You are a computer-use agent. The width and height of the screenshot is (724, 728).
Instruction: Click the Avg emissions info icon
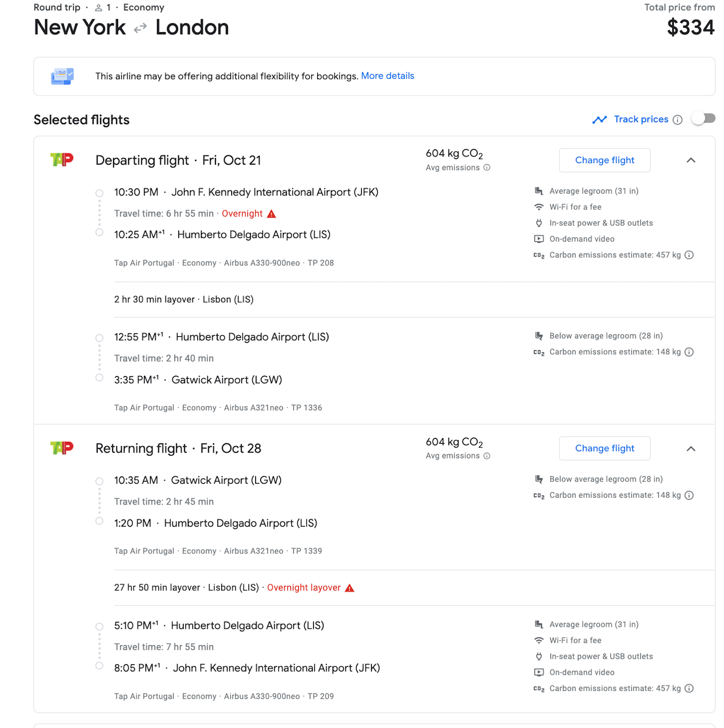point(486,167)
